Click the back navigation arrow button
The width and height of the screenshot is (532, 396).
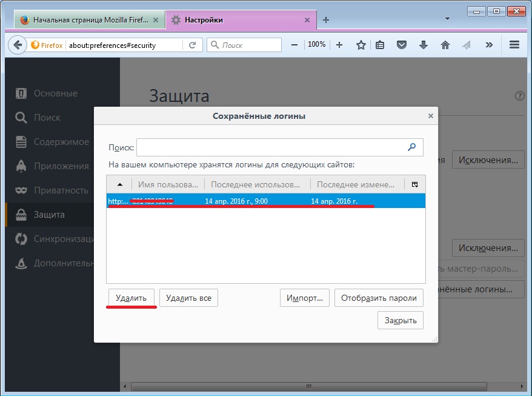[18, 45]
